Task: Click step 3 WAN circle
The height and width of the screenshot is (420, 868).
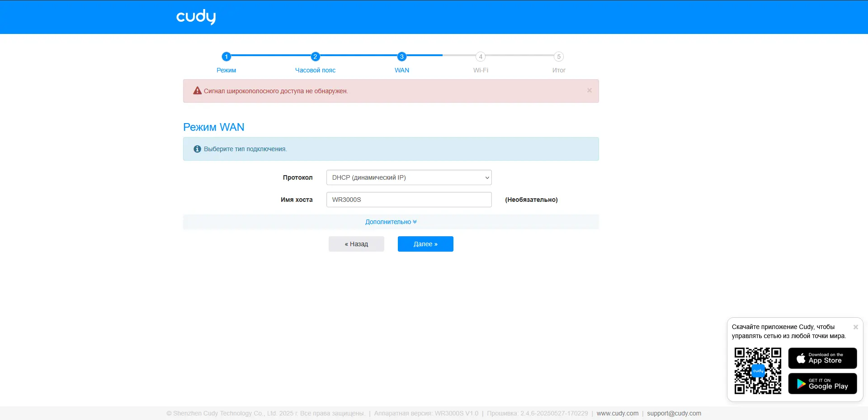Action: tap(401, 57)
